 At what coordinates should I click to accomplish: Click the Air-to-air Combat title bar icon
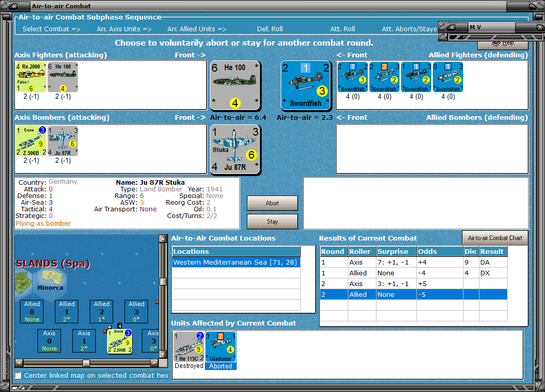(14, 6)
